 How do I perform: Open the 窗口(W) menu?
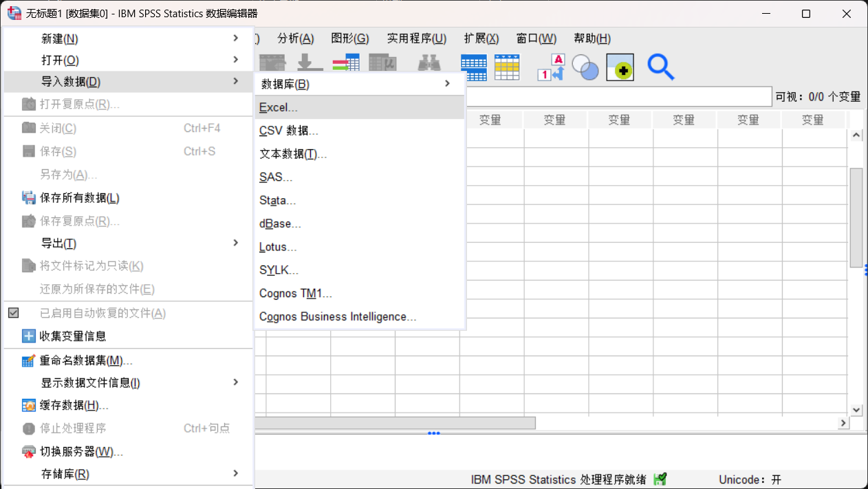pyautogui.click(x=536, y=39)
